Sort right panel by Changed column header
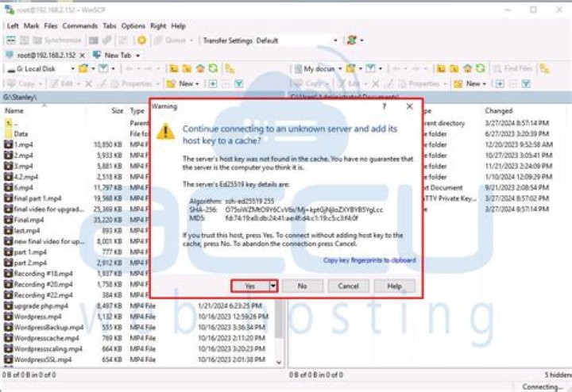 pyautogui.click(x=499, y=110)
